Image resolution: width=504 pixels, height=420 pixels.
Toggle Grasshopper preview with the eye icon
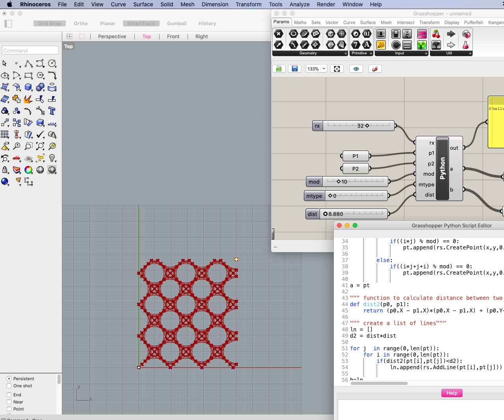coord(356,69)
